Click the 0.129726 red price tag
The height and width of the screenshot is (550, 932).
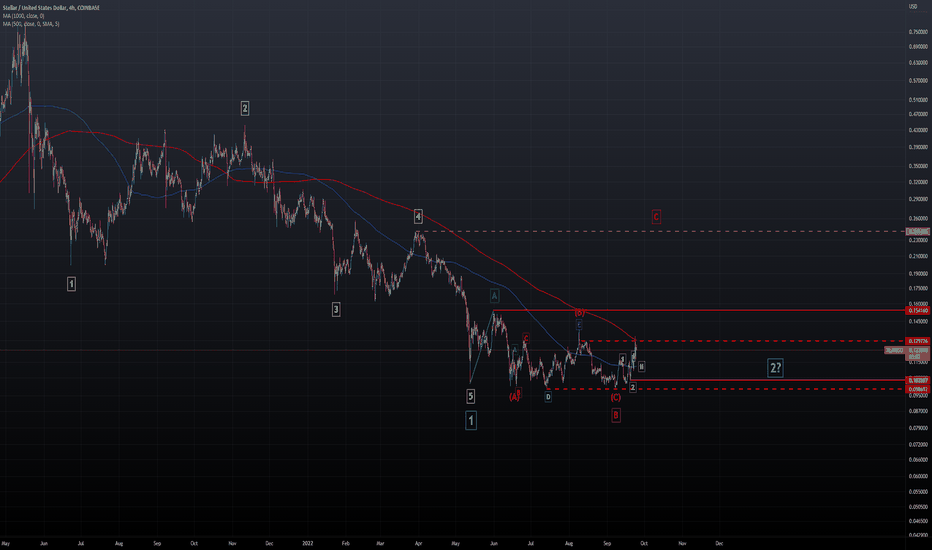tap(917, 341)
